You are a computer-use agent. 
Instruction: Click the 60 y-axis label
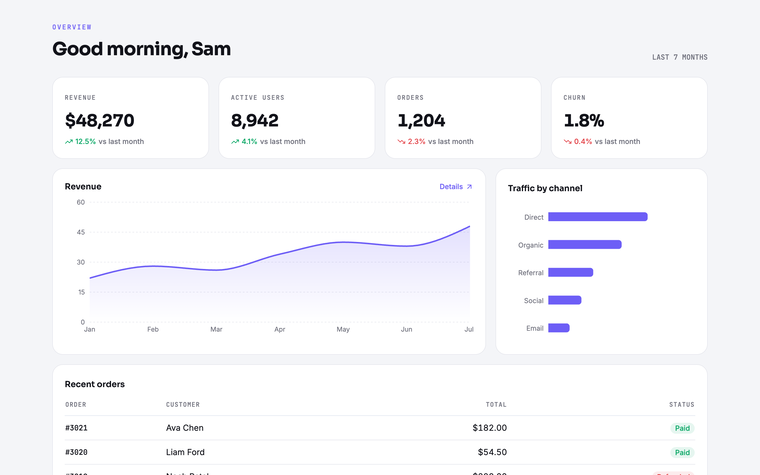click(80, 202)
